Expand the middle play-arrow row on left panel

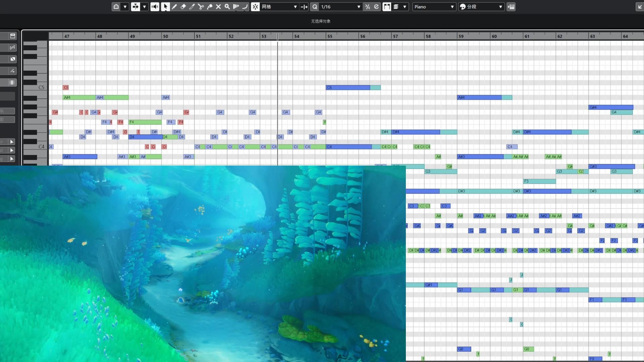click(12, 150)
